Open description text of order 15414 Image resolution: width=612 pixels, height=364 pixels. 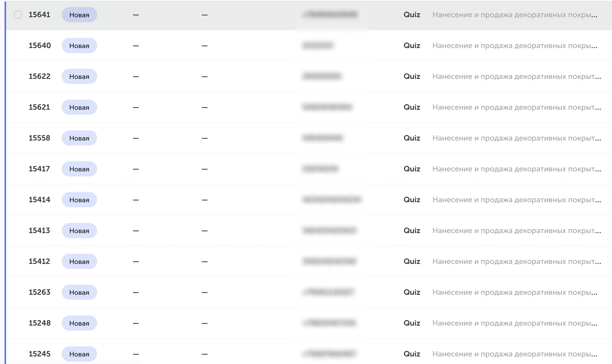[x=517, y=200]
